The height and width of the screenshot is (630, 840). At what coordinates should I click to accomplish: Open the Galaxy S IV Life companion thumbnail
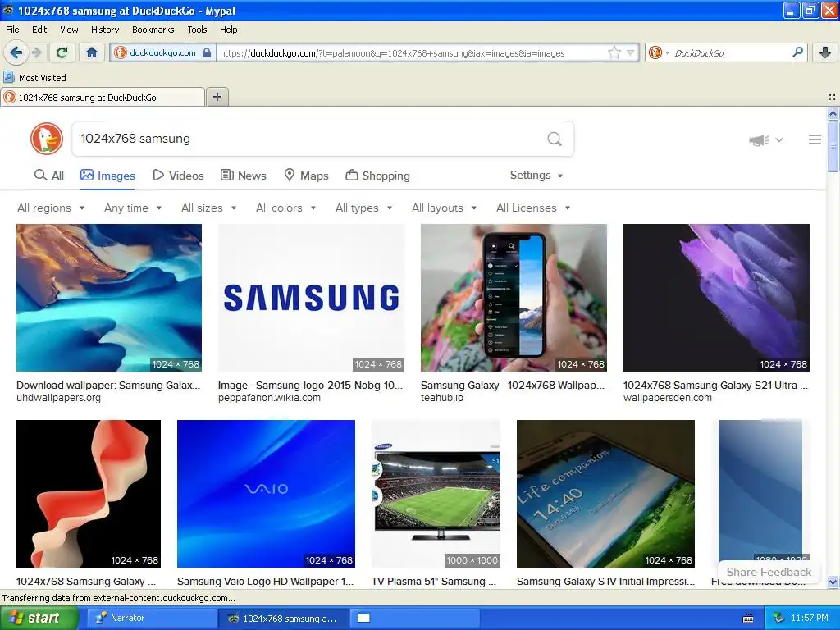click(606, 493)
